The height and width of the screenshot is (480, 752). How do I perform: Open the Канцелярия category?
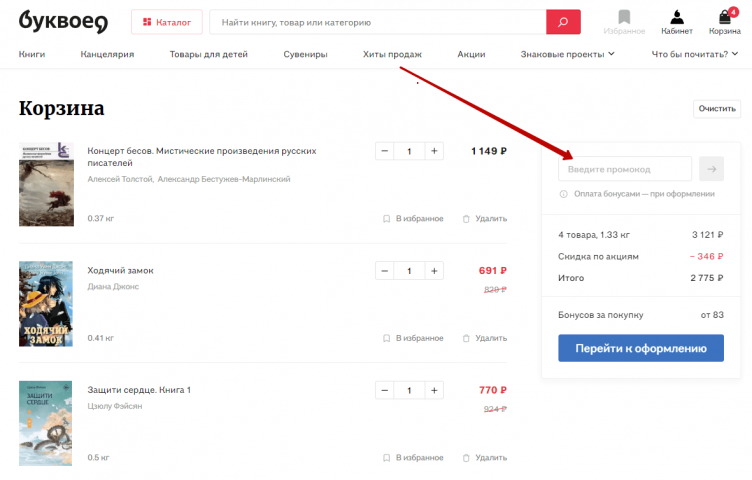(107, 54)
